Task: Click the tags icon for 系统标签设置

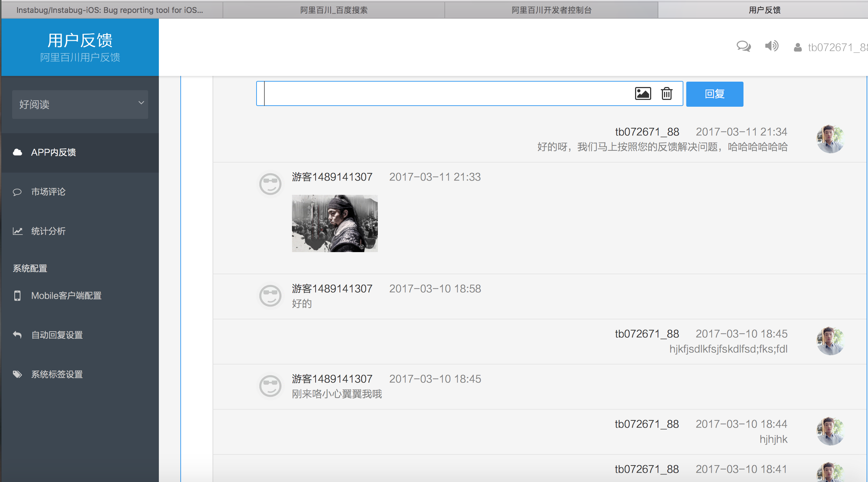Action: tap(17, 374)
